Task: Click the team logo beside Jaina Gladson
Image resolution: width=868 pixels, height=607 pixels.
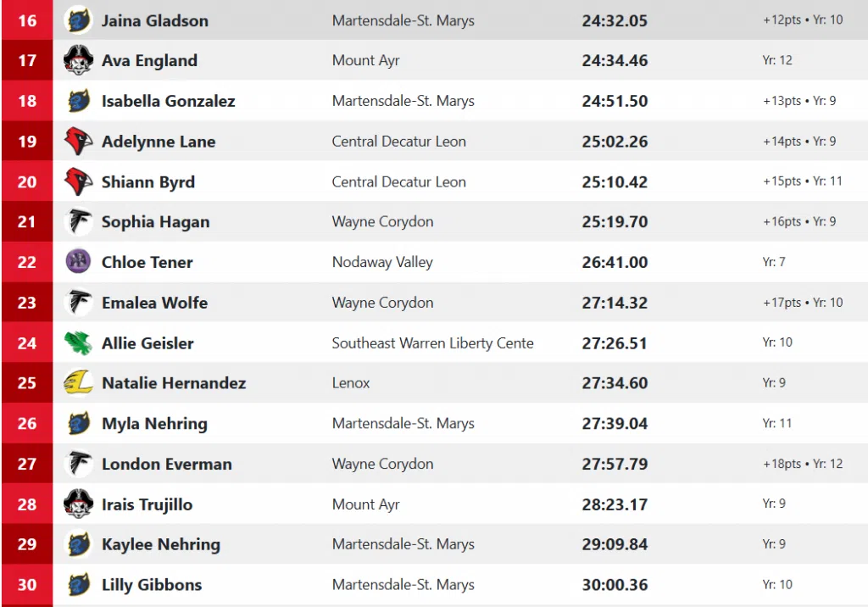Action: pyautogui.click(x=79, y=20)
